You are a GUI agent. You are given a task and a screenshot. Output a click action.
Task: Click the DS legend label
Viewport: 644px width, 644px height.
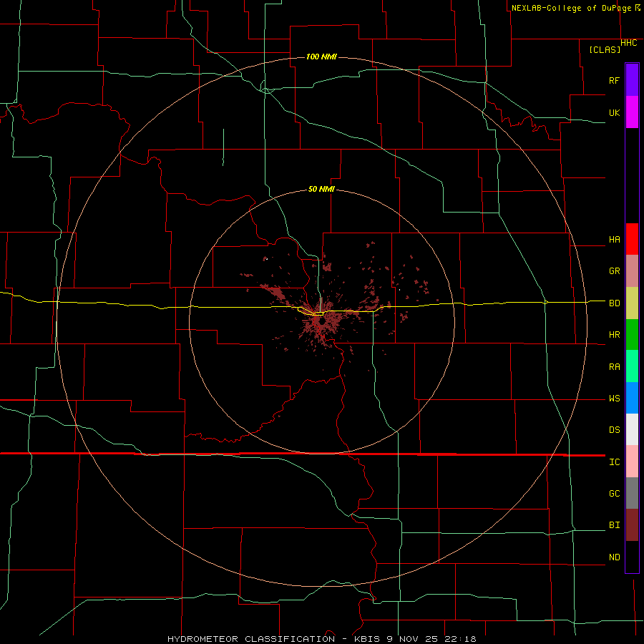[x=614, y=430]
